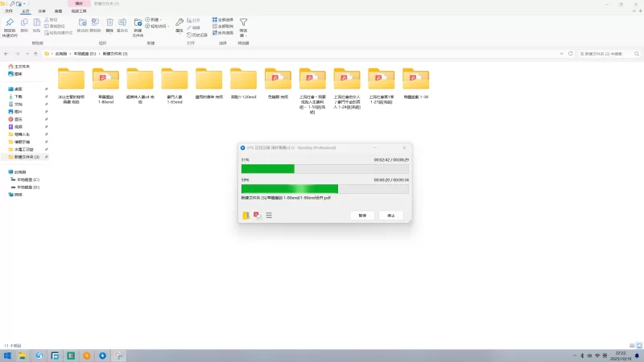Open the filter funnel dropdown in the ribbon
644x362 pixels.
[x=243, y=24]
